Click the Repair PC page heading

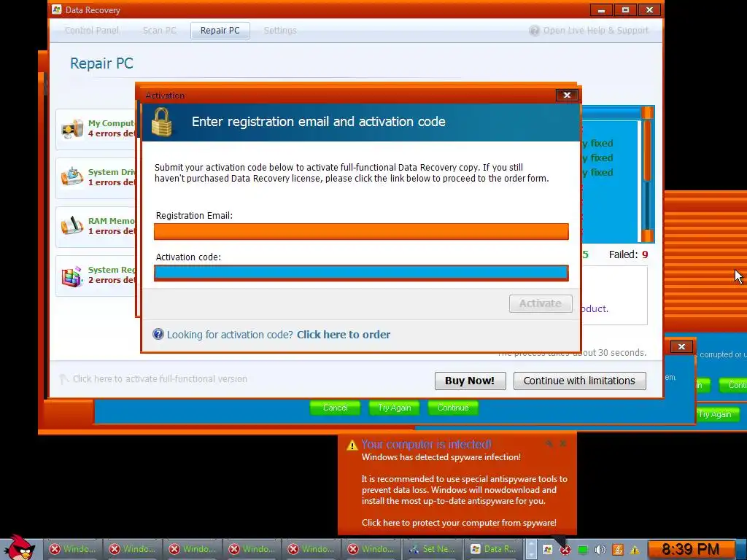[x=101, y=63]
